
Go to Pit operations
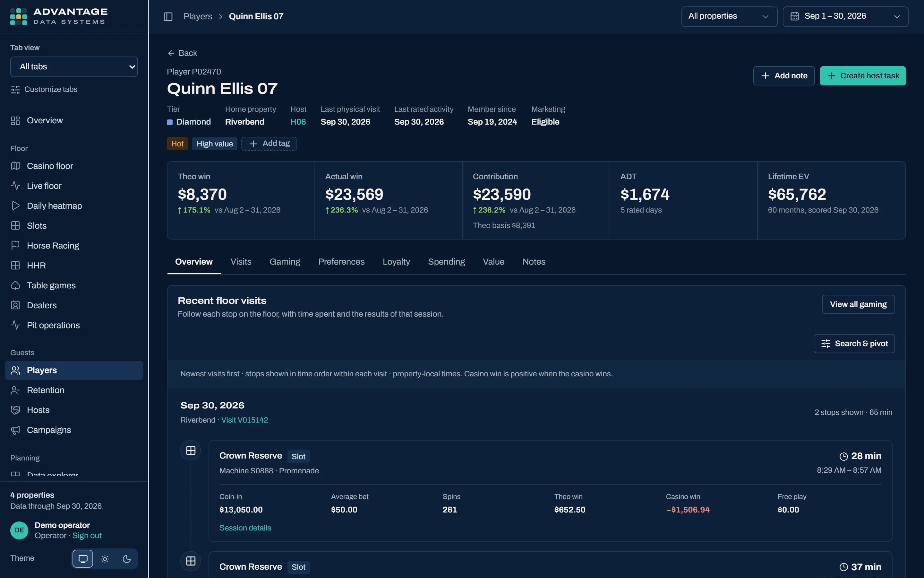(x=74, y=325)
